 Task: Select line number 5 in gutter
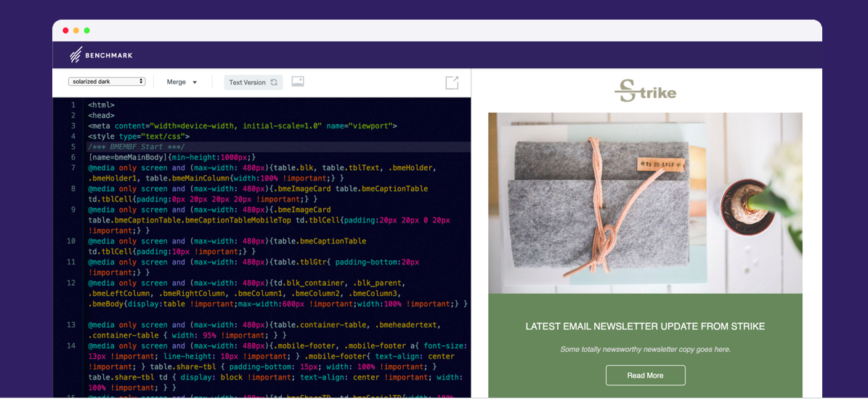tap(73, 147)
